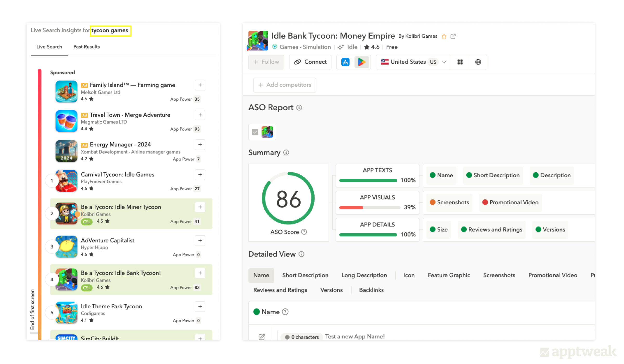
Task: Open the Icon tab
Action: click(409, 275)
